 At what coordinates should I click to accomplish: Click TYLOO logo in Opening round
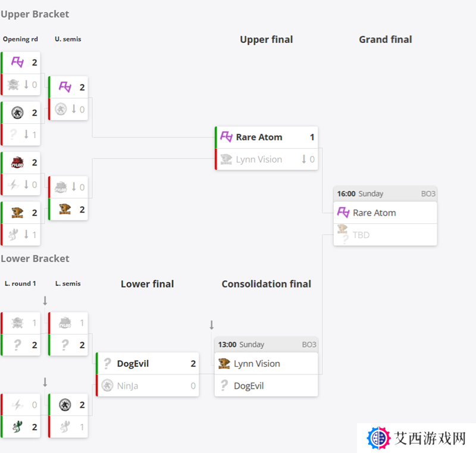point(17,163)
